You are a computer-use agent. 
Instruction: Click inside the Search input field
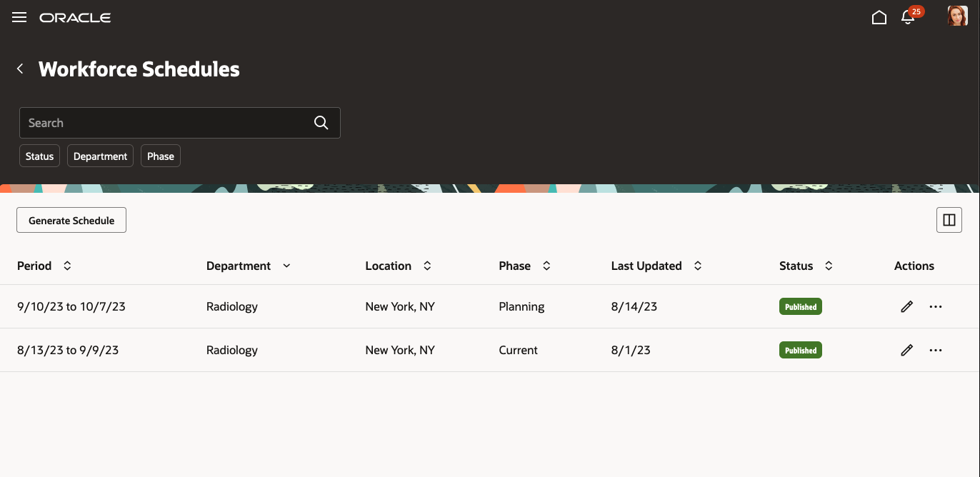click(164, 123)
